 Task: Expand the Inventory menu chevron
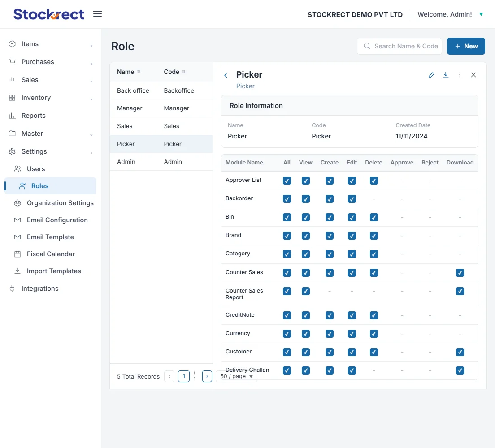coord(91,99)
